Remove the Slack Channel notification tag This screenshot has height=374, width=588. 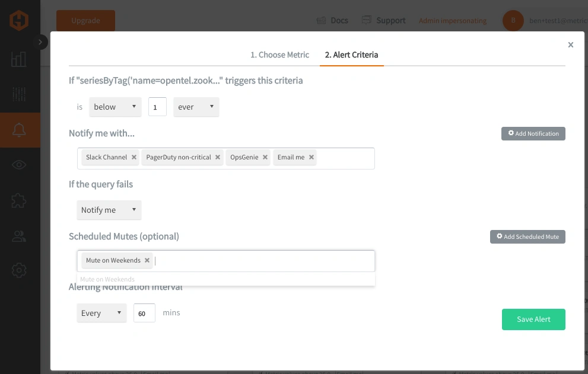(x=134, y=157)
